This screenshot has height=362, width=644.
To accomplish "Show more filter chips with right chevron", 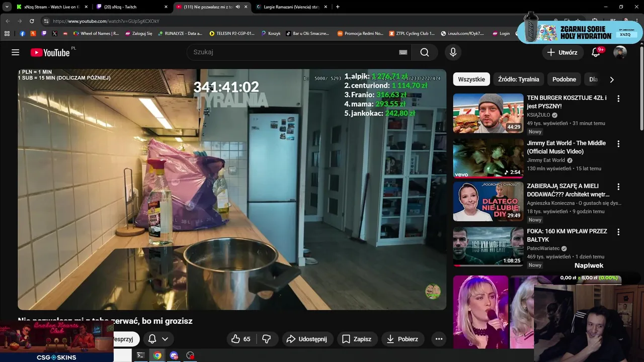I will coord(612,79).
